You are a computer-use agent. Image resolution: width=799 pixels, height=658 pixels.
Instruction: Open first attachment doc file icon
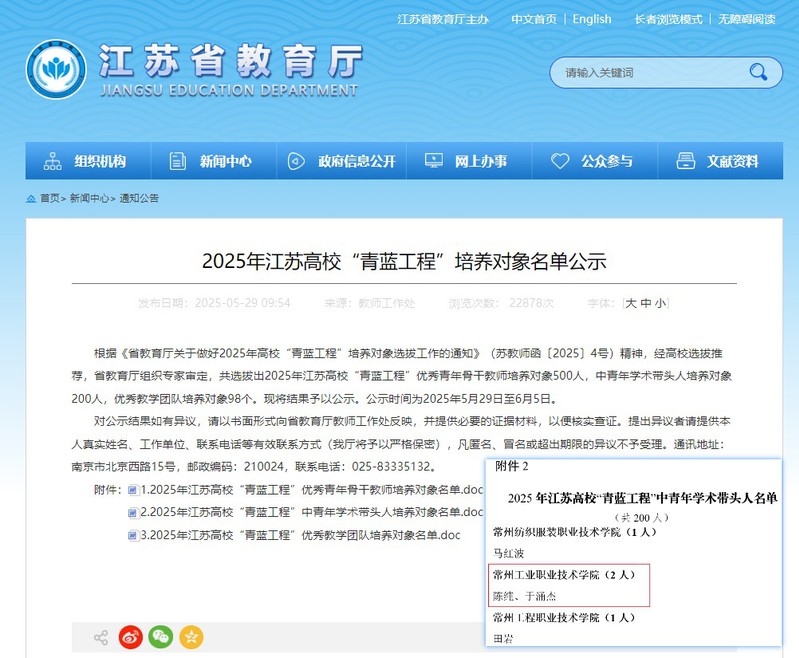tap(133, 490)
